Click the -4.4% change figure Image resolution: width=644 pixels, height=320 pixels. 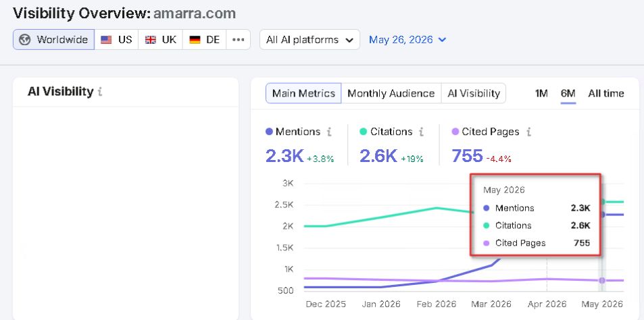[x=499, y=159]
